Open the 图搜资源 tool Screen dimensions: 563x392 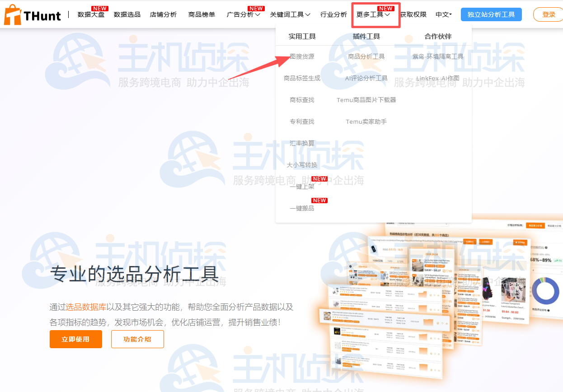point(302,56)
